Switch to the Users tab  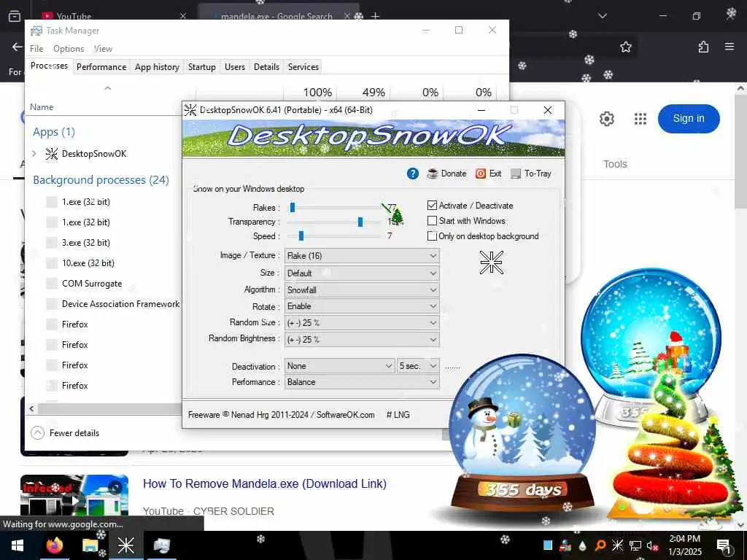[235, 66]
